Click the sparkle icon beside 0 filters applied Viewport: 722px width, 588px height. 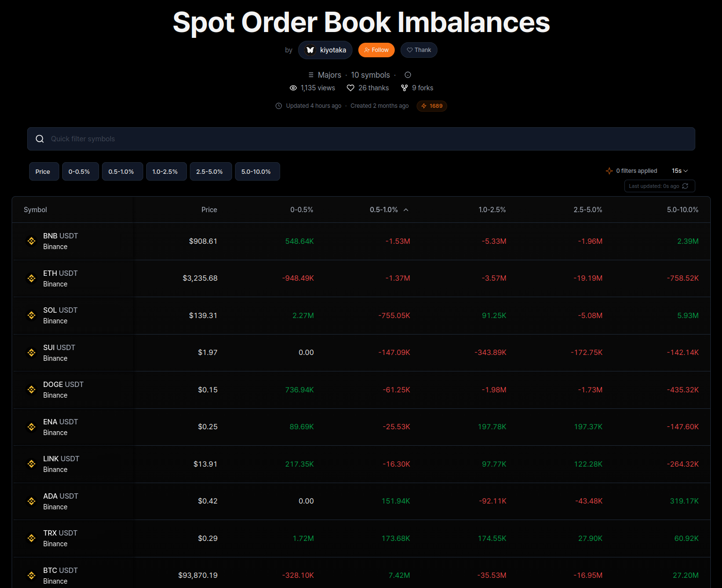[x=609, y=171]
